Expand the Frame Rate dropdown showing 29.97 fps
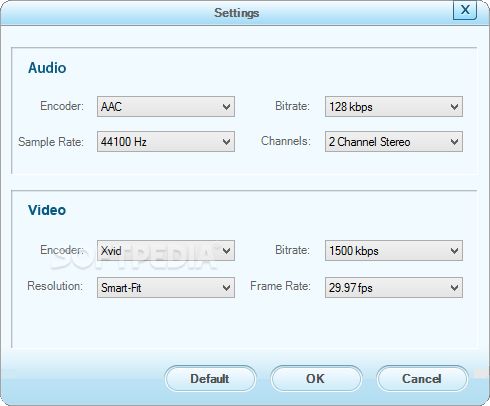This screenshot has height=406, width=490. point(394,287)
